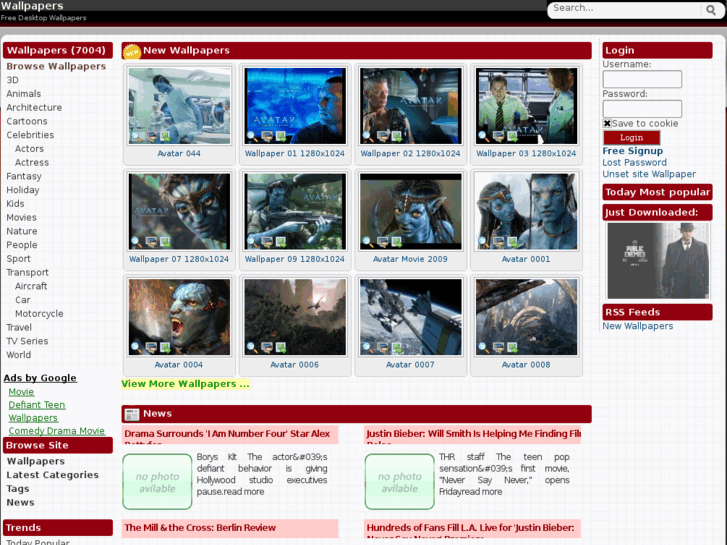The width and height of the screenshot is (727, 545).
Task: Focus the Search text field
Action: (x=625, y=8)
